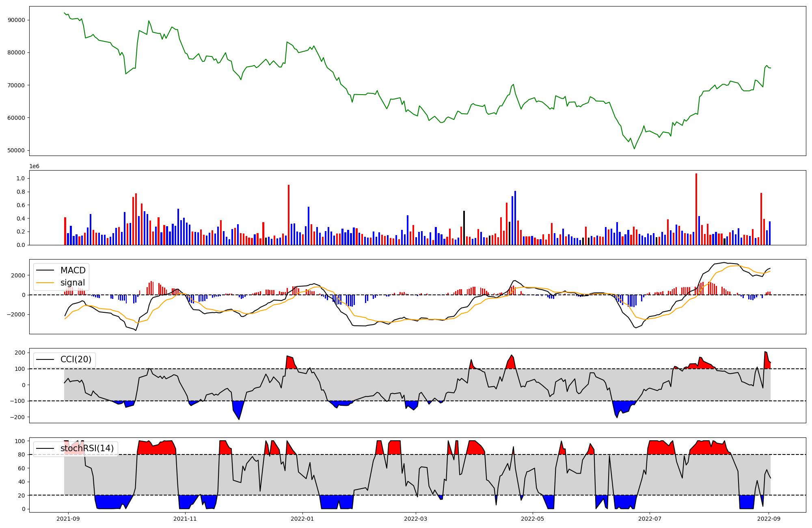Click the MACD legend label
This screenshot has width=812, height=528.
[x=73, y=270]
